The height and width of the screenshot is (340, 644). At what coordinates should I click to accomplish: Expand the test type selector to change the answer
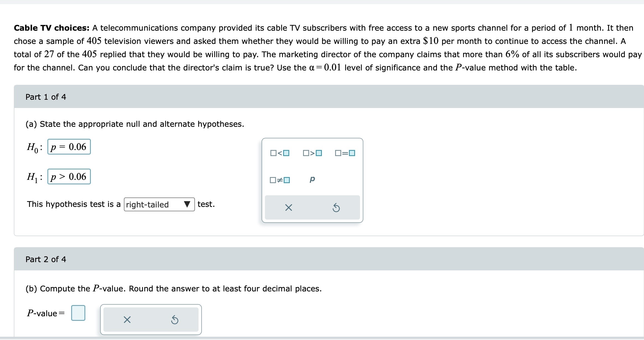[159, 205]
